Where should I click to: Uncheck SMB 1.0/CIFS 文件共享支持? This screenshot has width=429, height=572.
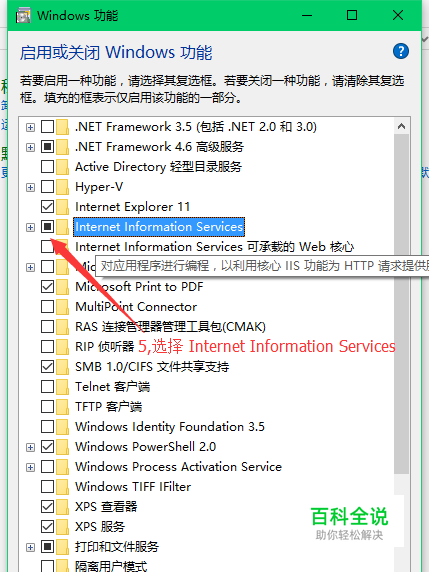click(47, 367)
